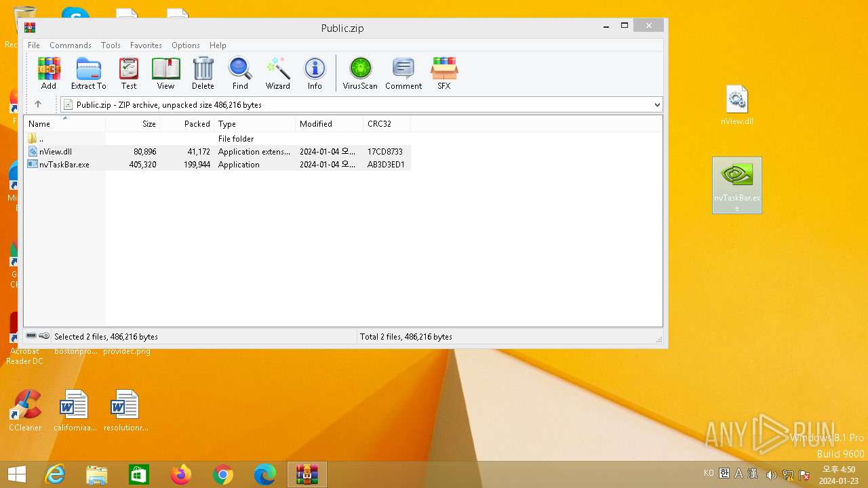Screen dimensions: 868x488
Task: Run the Test archive tool
Action: (129, 73)
